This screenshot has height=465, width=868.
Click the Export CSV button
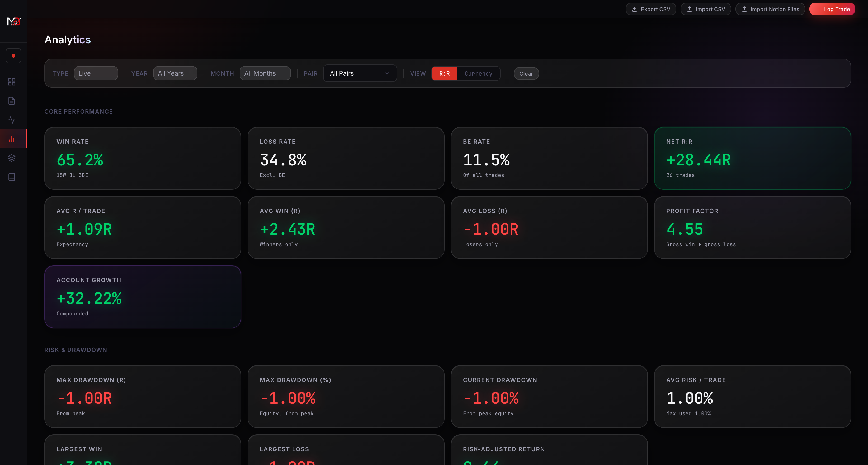(x=651, y=9)
